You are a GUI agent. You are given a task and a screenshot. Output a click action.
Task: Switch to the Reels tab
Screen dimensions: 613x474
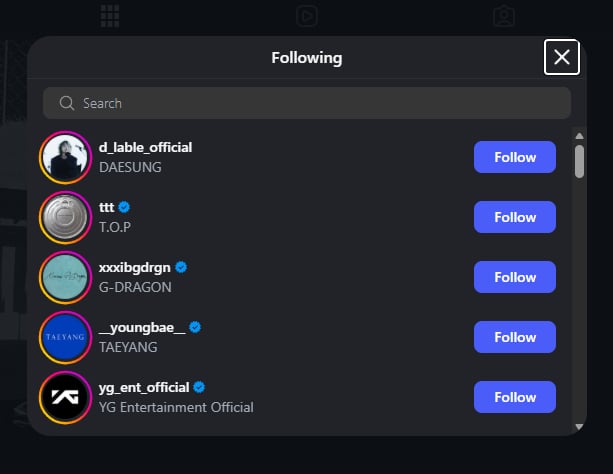click(307, 15)
